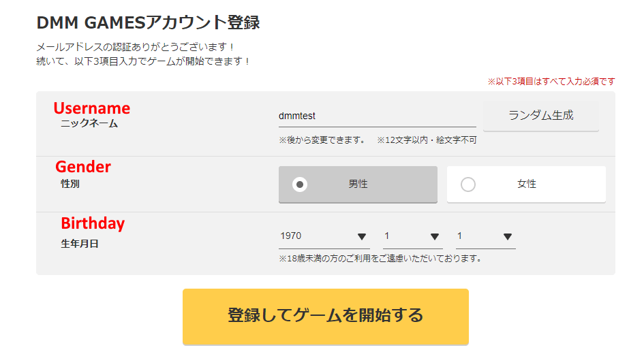This screenshot has width=644, height=354.
Task: Expand the birth day dropdown
Action: [485, 236]
